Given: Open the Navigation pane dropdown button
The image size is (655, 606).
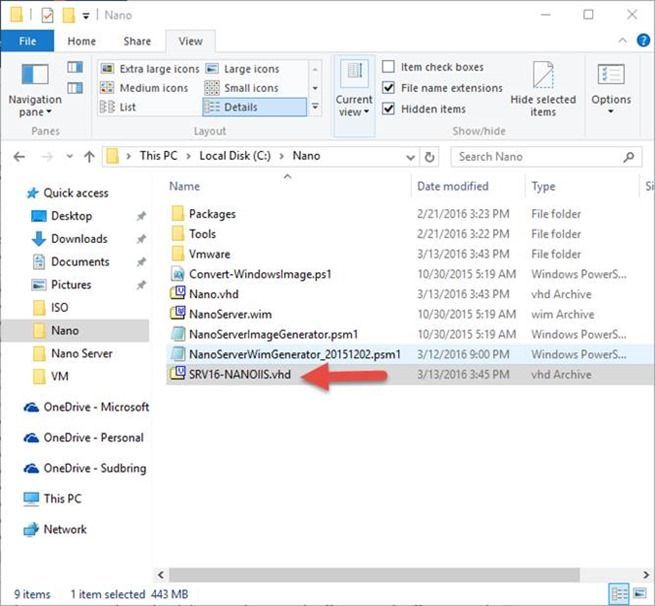Looking at the screenshot, I should [35, 90].
